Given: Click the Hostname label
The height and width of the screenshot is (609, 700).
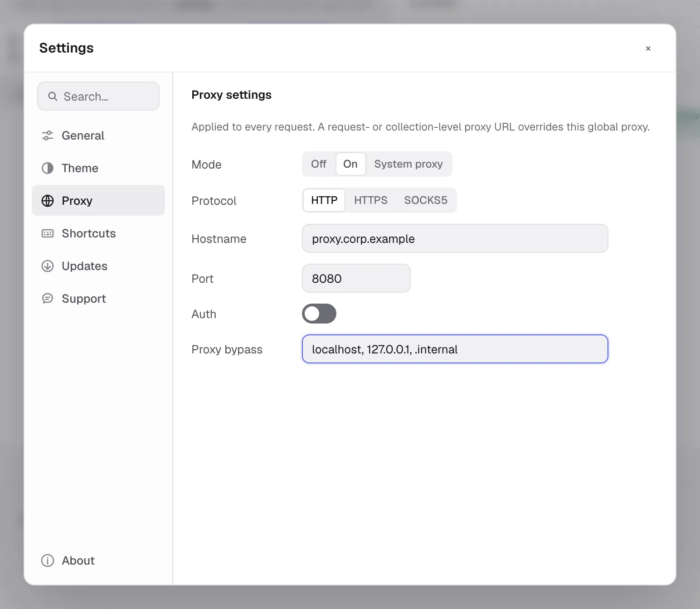Looking at the screenshot, I should 219,239.
